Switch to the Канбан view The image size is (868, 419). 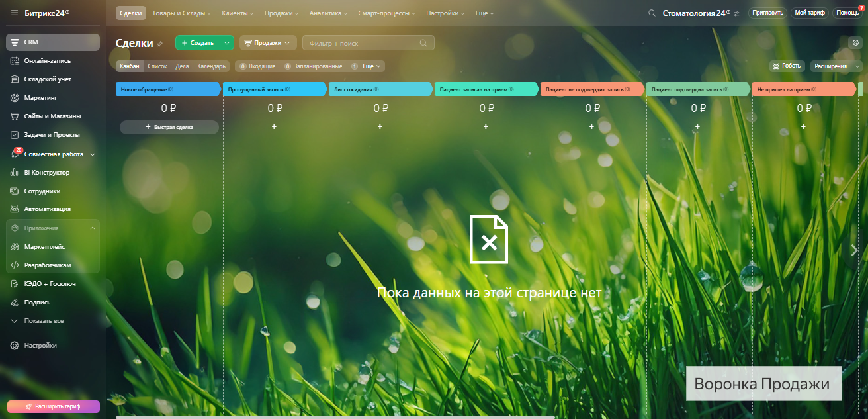[x=130, y=66]
